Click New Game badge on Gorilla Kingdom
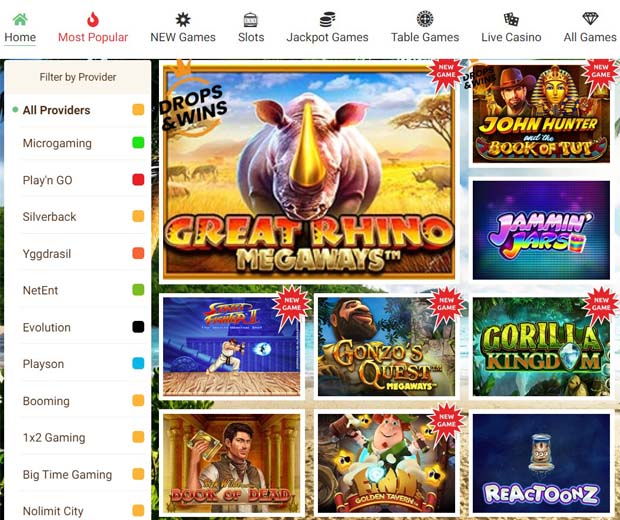Viewport: 620px width, 520px height. click(601, 306)
